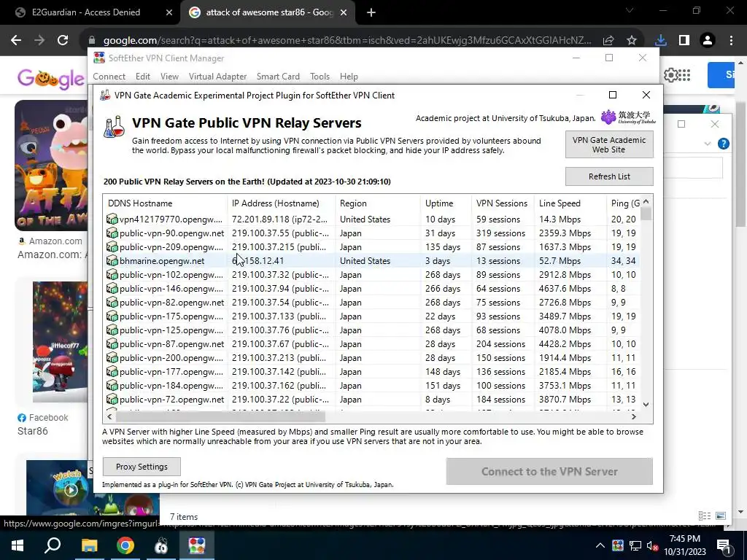Image resolution: width=747 pixels, height=560 pixels.
Task: Open Chrome three-dot menu
Action: point(731,41)
